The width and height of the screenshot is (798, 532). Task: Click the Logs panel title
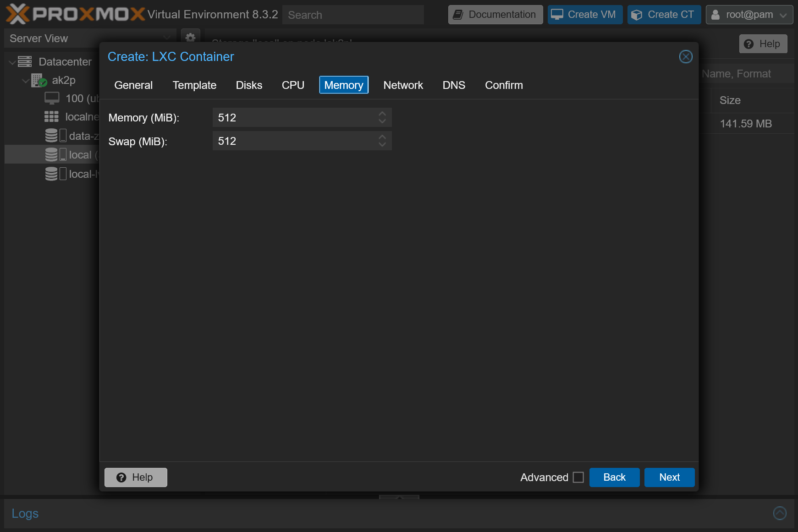tap(25, 513)
